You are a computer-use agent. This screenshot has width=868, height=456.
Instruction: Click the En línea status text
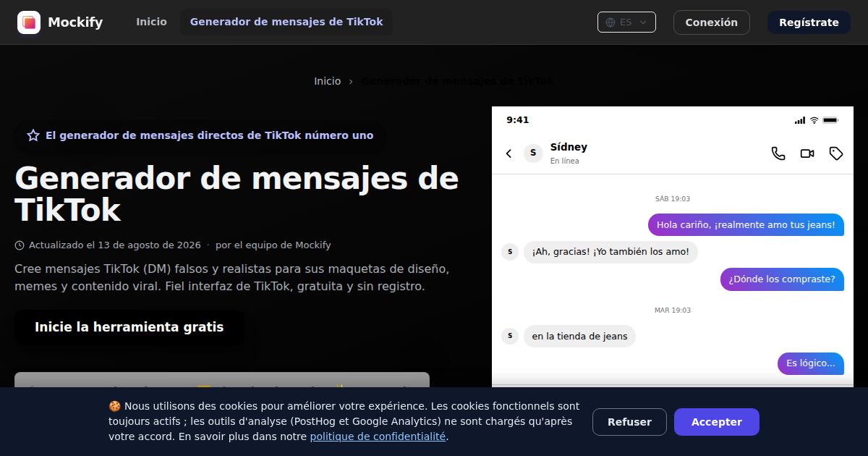coord(564,161)
